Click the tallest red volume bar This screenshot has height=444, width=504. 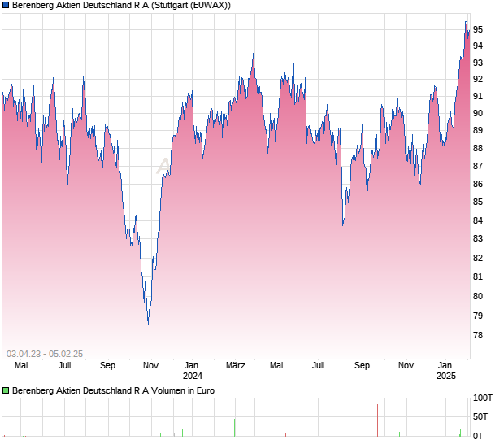tap(378, 420)
